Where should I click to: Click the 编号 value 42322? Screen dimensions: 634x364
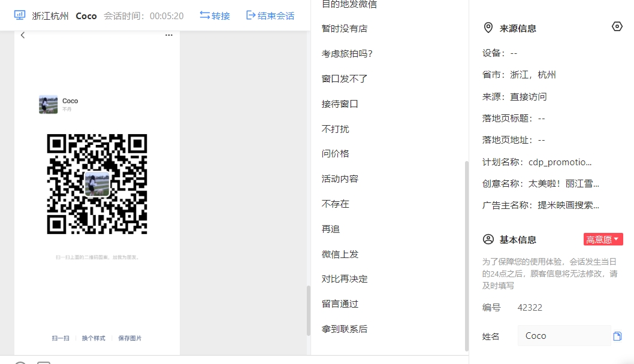coord(530,308)
